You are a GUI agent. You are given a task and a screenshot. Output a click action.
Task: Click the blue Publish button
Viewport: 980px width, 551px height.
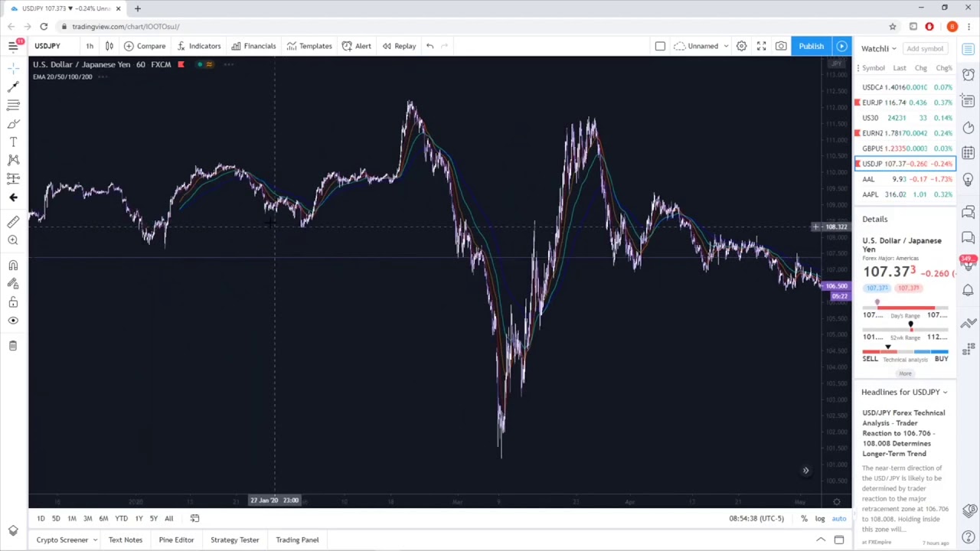(811, 46)
